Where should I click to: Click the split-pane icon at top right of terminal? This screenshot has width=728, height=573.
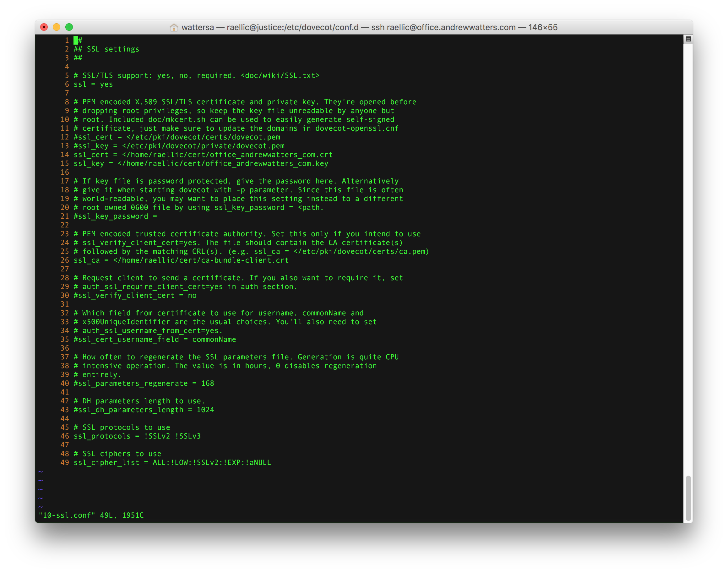(x=688, y=39)
